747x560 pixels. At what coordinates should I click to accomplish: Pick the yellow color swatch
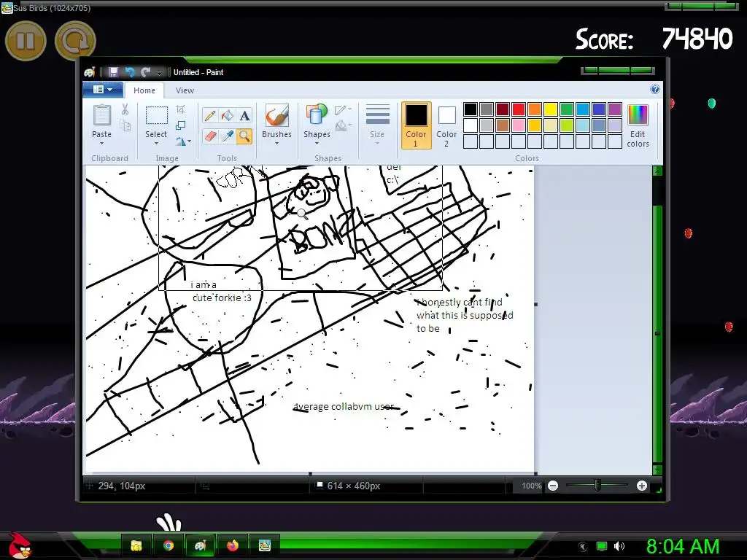click(550, 109)
